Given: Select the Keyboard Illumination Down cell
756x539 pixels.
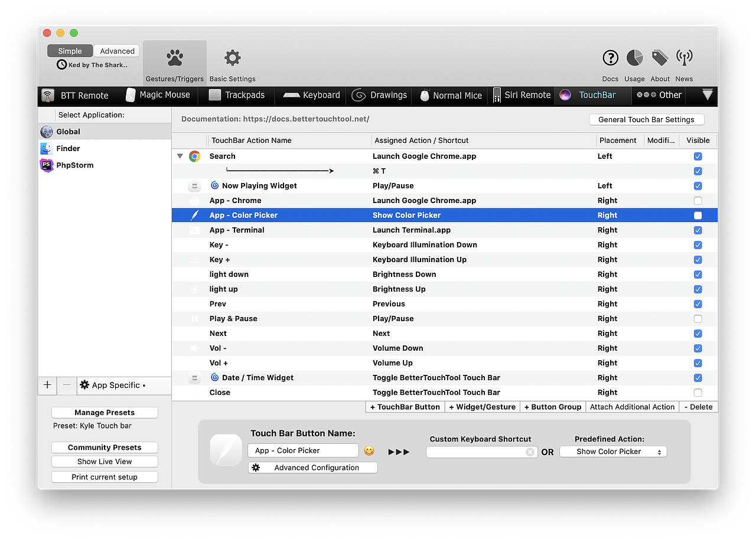Looking at the screenshot, I should coord(425,245).
